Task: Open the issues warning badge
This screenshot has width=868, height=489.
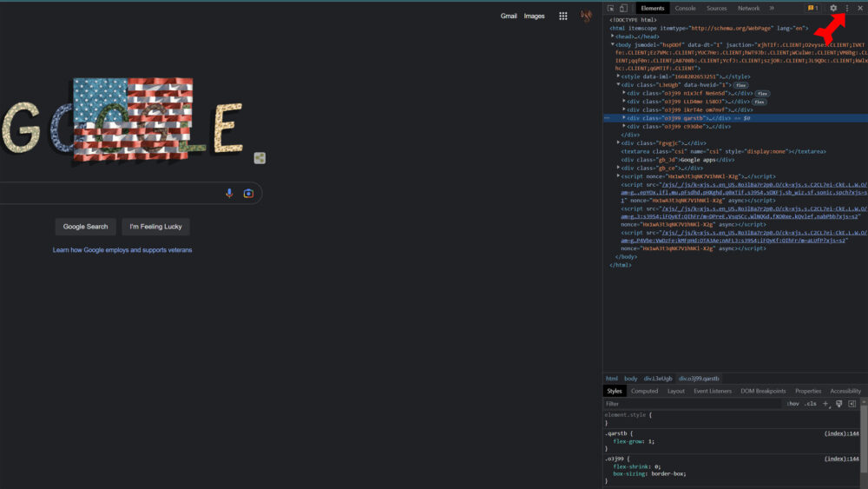Action: (x=812, y=8)
